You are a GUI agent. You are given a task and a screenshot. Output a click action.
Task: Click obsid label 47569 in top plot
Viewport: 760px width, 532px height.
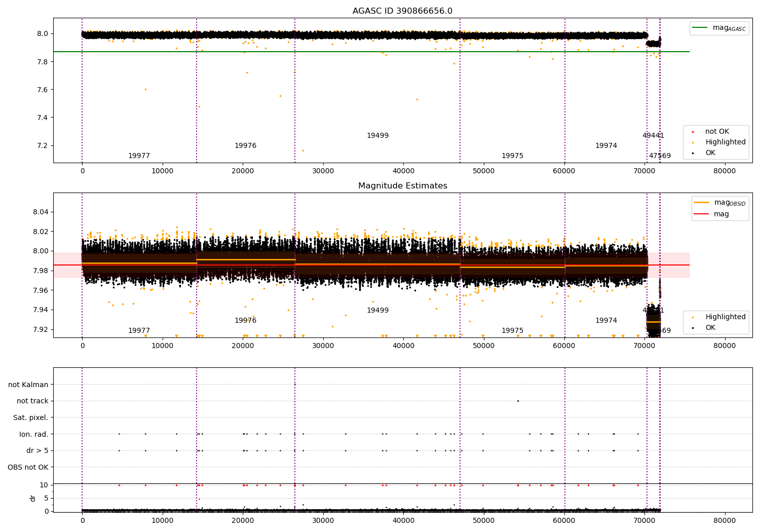[x=660, y=156]
